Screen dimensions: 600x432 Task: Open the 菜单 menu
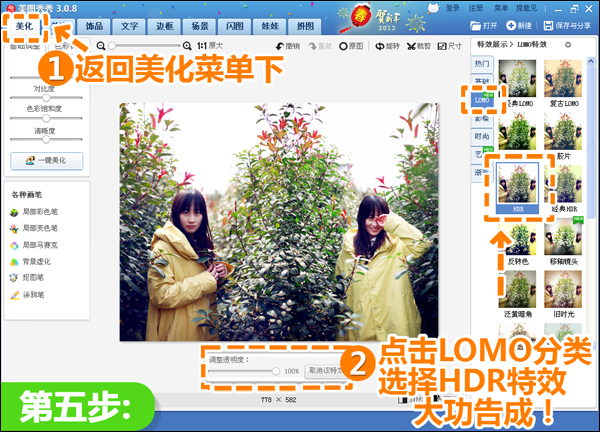click(x=501, y=8)
